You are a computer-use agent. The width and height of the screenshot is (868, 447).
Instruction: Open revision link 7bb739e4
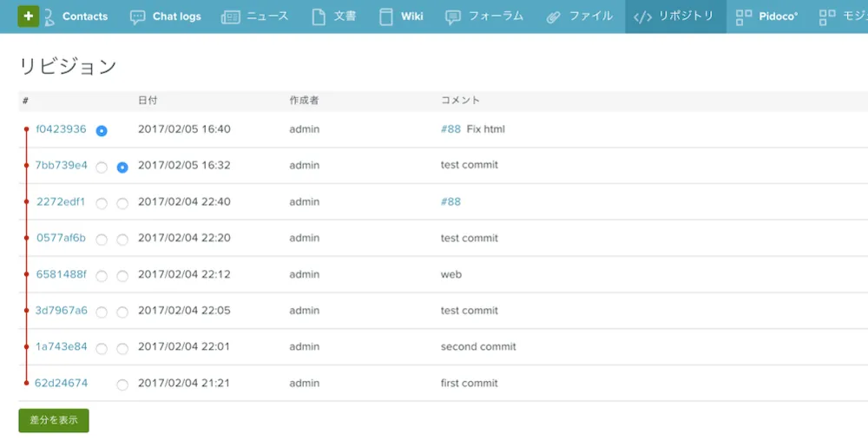click(61, 165)
